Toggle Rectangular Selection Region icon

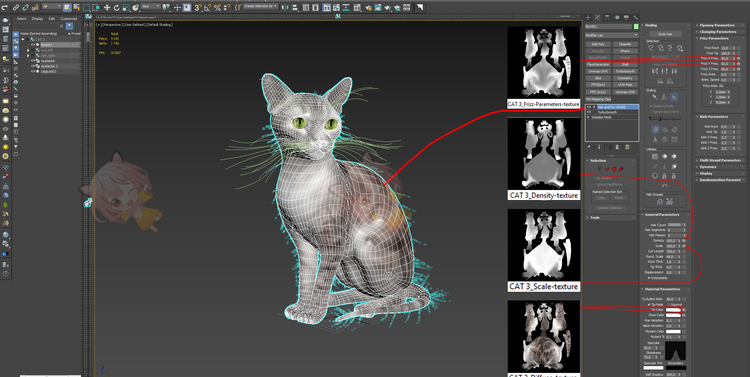click(x=86, y=7)
